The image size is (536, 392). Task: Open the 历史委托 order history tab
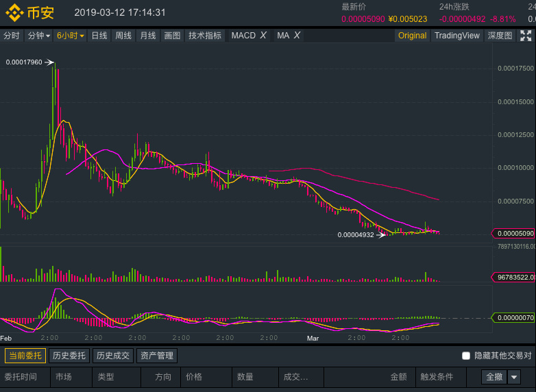(69, 356)
